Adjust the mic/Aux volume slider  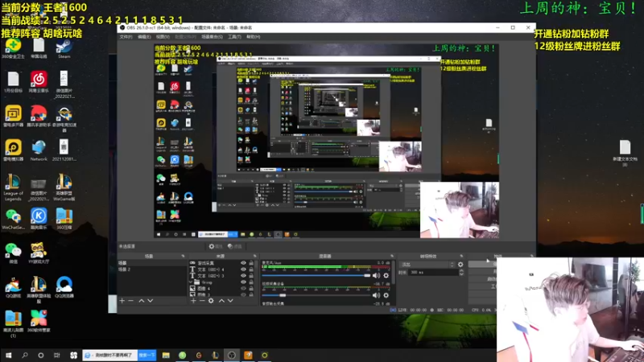tap(316, 275)
